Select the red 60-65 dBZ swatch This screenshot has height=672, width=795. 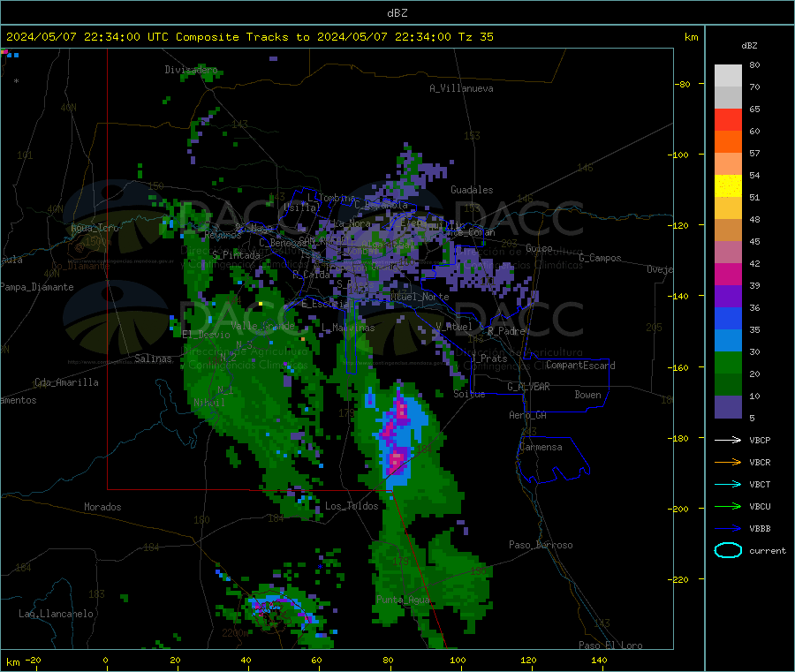click(728, 119)
